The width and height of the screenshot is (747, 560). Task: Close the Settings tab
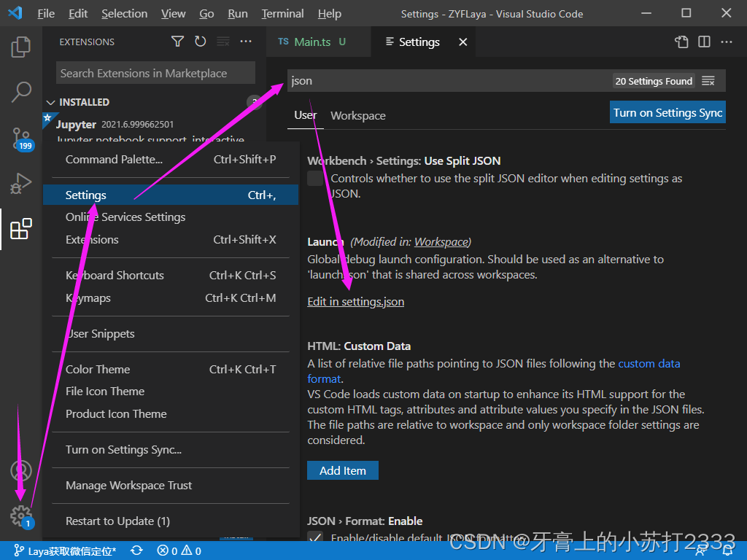[x=462, y=42]
